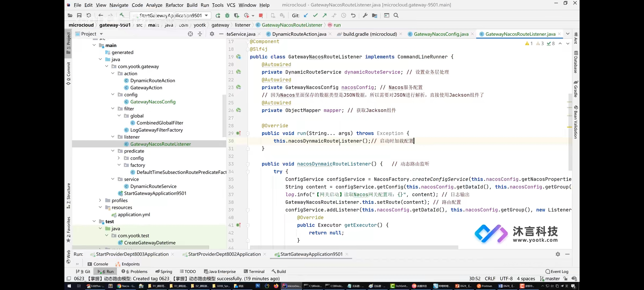Image resolution: width=644 pixels, height=290 pixels.
Task: Click the master git branch widget
Action: [550, 279]
